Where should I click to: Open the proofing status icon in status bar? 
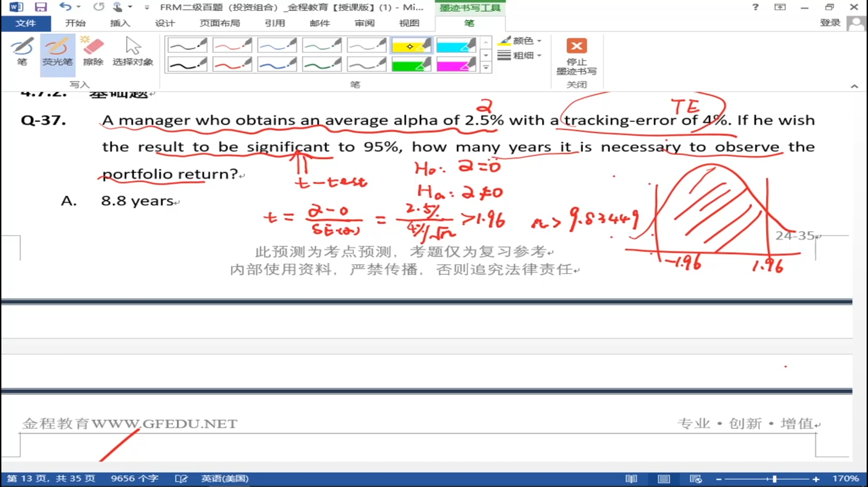click(181, 478)
